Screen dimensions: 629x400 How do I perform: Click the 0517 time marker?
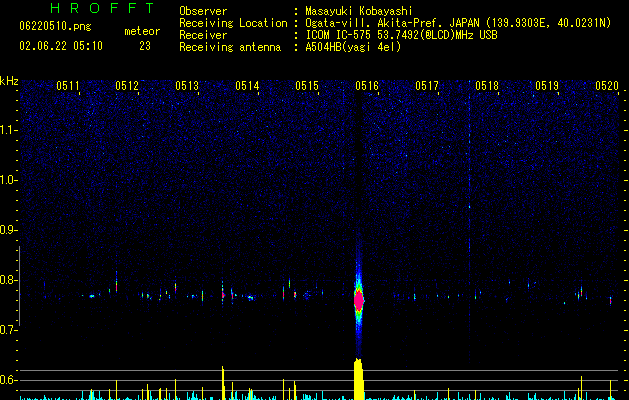pos(427,86)
